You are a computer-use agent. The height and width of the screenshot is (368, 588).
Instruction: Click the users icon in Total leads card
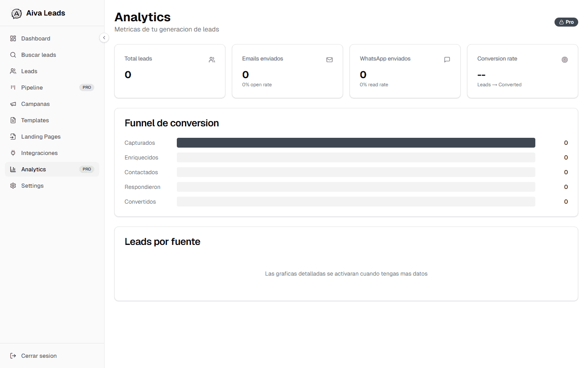[x=212, y=60]
